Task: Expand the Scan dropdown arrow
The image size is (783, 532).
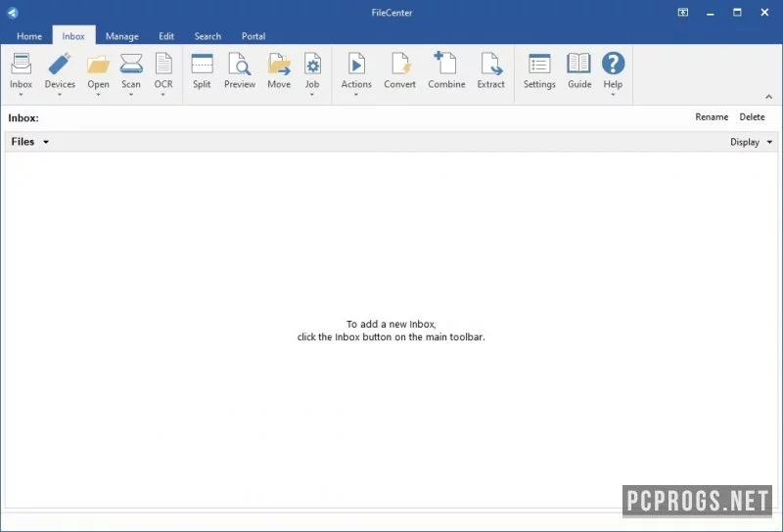Action: (131, 94)
